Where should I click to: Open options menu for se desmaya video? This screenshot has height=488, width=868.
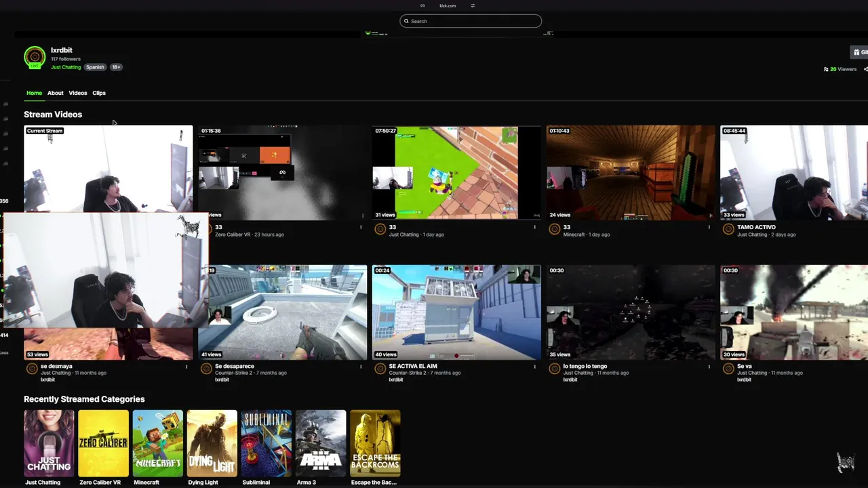pos(186,367)
